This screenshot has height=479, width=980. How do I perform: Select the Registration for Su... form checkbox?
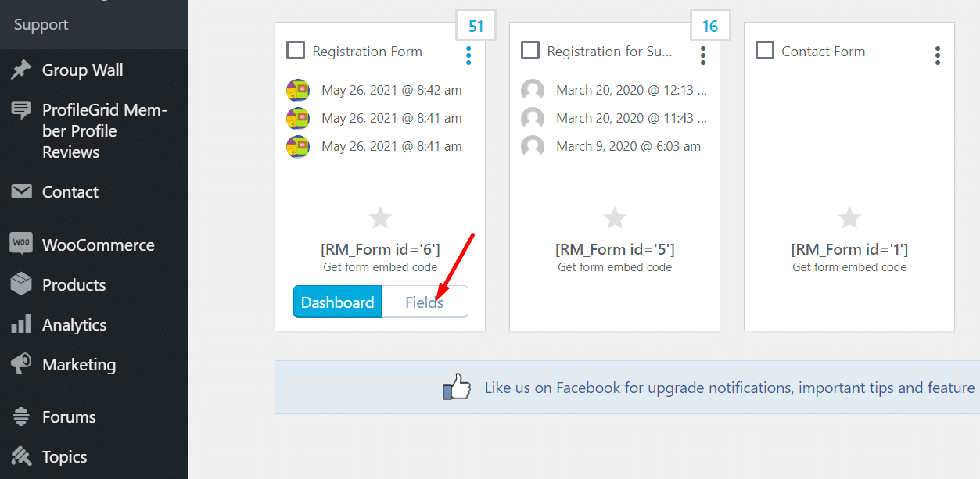[x=530, y=51]
